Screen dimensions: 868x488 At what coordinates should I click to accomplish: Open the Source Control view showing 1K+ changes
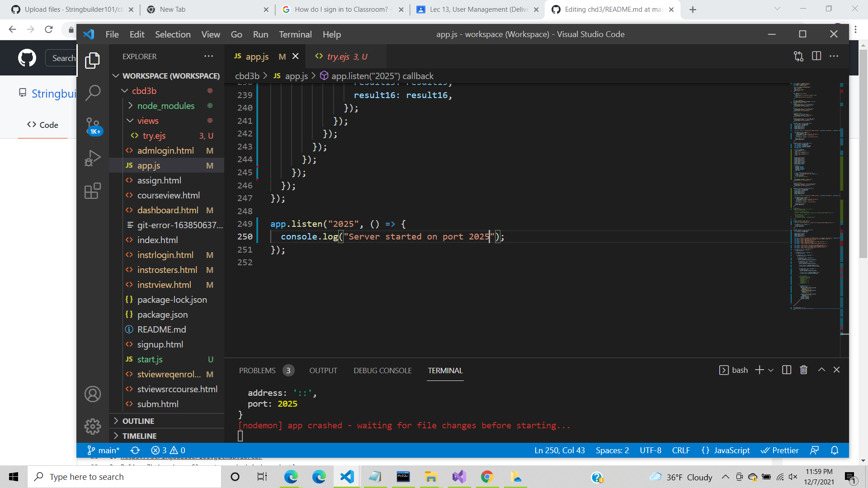click(92, 125)
